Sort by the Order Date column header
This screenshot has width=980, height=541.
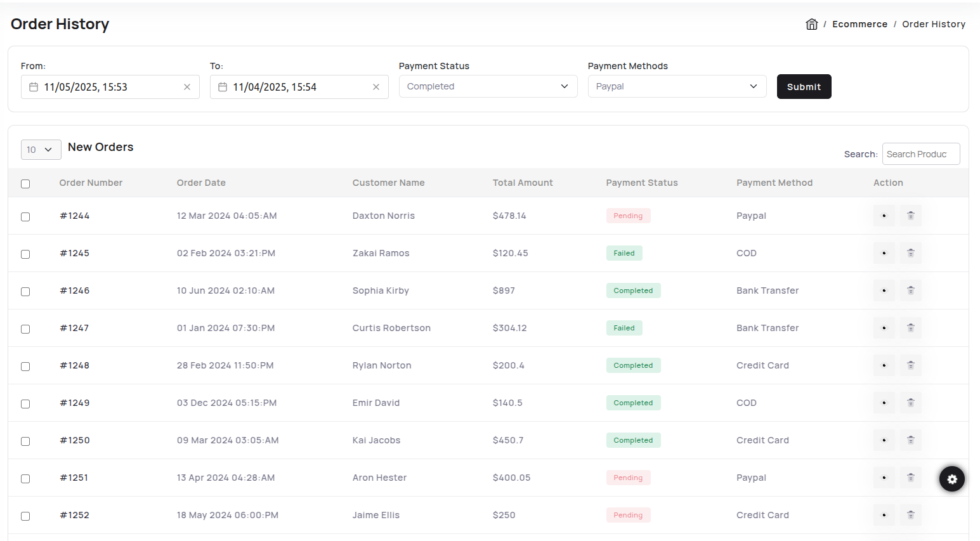coord(201,183)
